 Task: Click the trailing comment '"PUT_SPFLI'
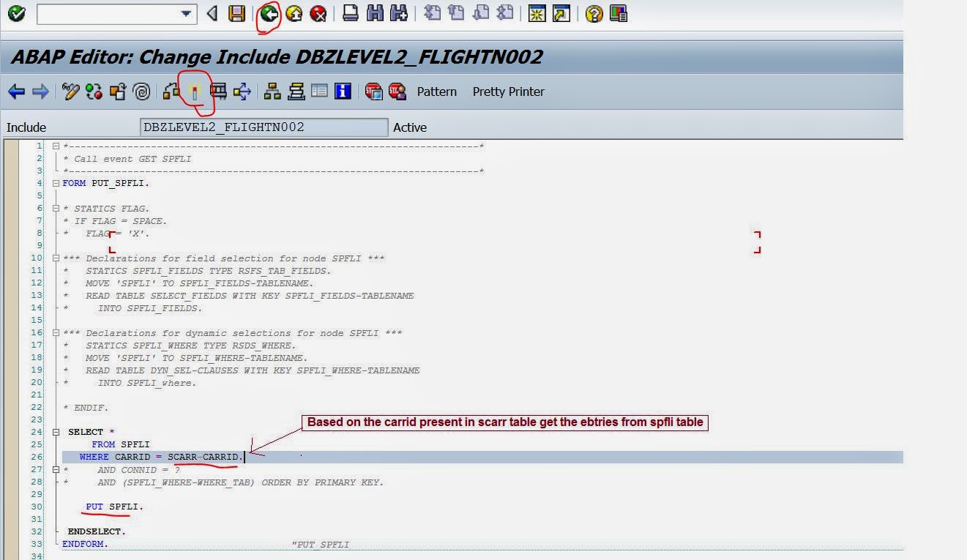[321, 545]
